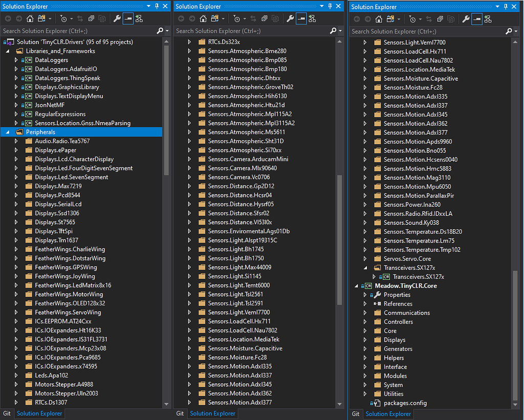Click the packages.config file icon

(377, 403)
